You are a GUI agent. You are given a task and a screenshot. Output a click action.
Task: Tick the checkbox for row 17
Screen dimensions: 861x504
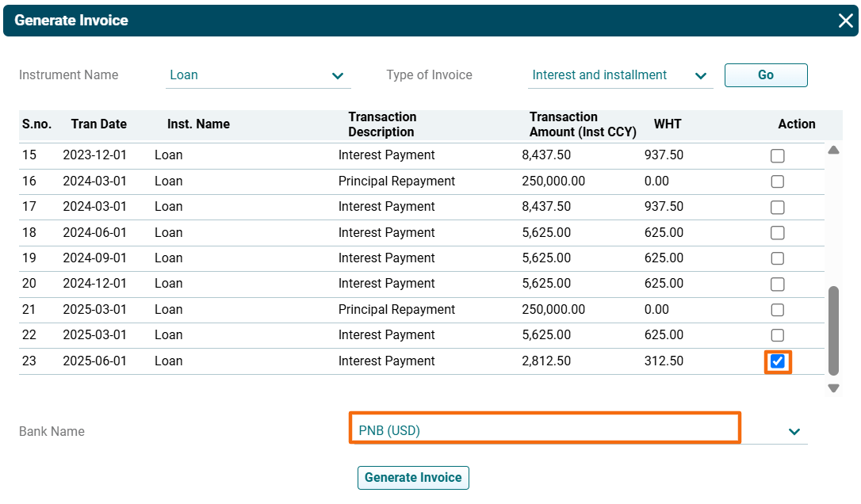click(778, 207)
